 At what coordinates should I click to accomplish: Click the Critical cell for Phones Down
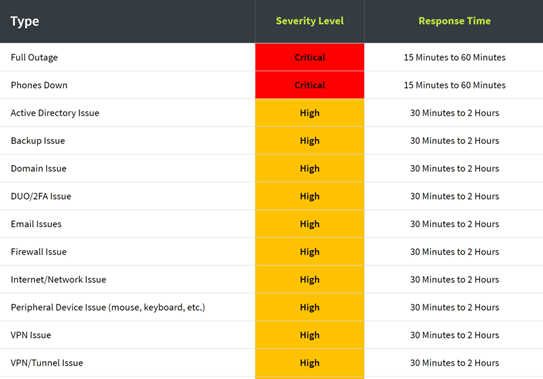(310, 85)
